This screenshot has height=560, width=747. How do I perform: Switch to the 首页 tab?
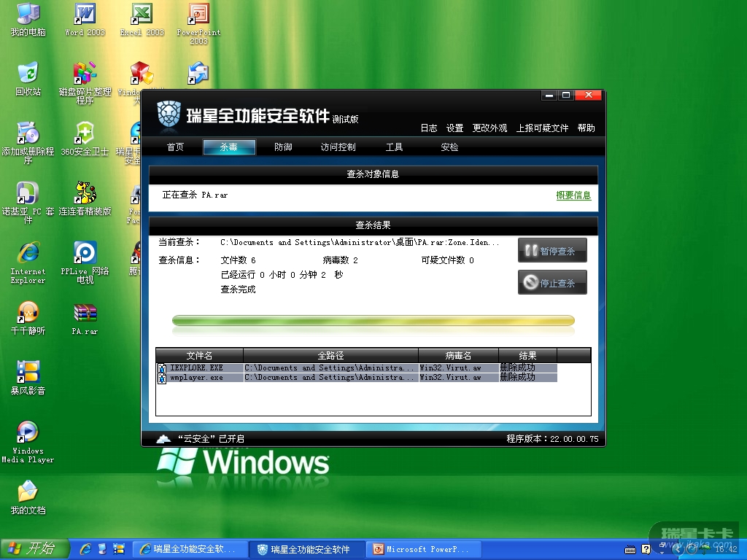(175, 147)
